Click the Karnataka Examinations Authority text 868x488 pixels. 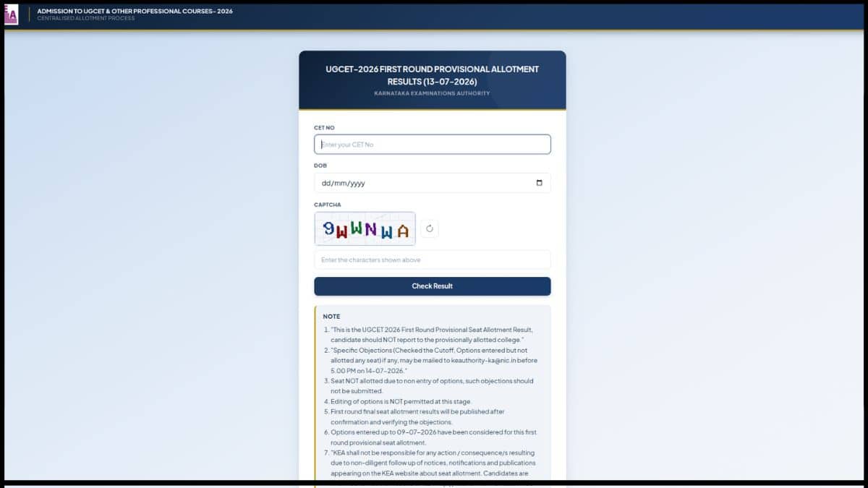click(433, 93)
